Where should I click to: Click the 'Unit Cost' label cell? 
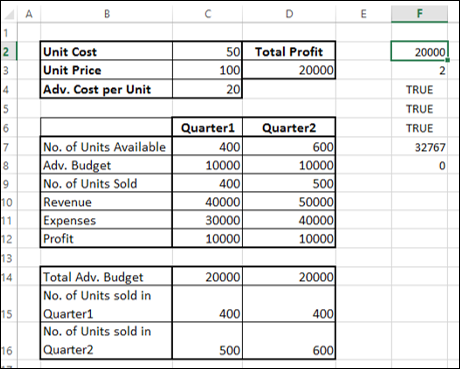(106, 51)
